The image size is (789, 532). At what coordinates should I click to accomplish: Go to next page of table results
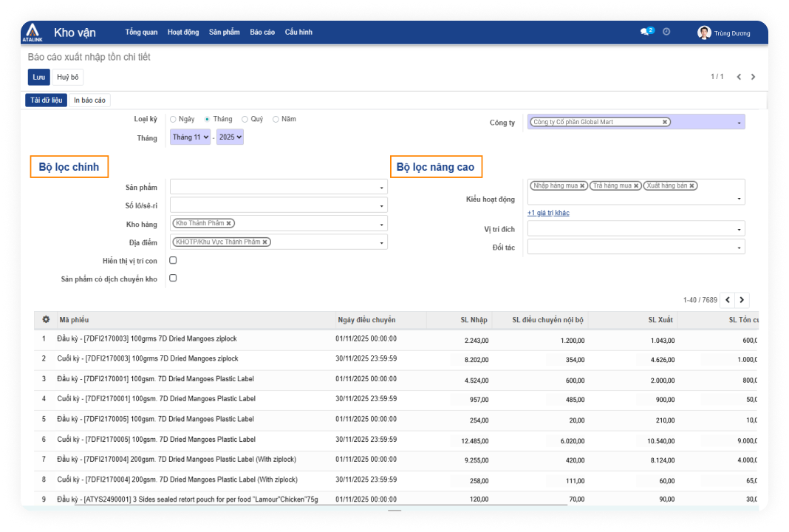[x=742, y=300]
